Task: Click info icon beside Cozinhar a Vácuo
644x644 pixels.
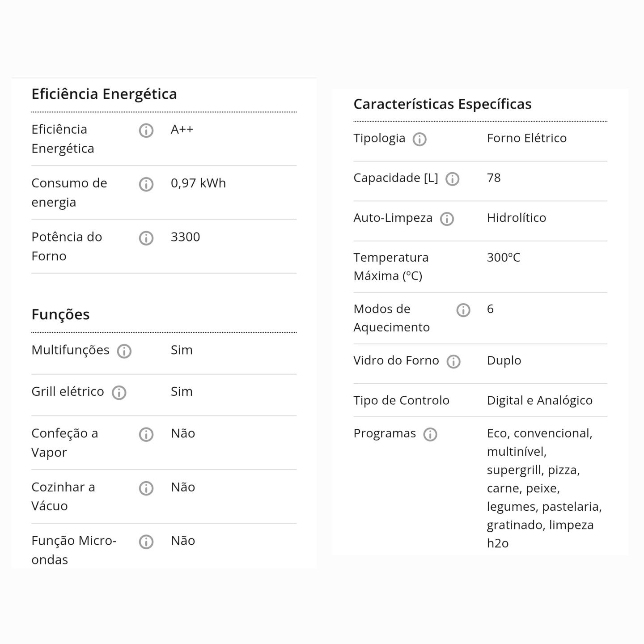Action: click(146, 488)
